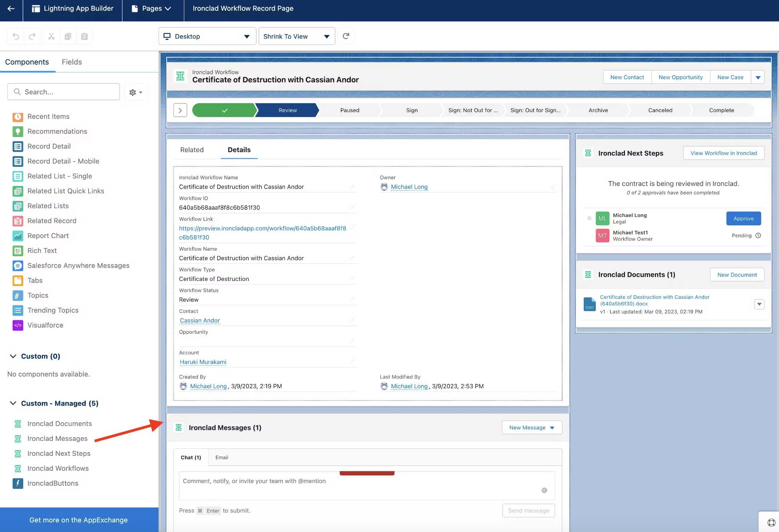Click the help icon at bottom right
This screenshot has width=779, height=532.
pyautogui.click(x=771, y=522)
